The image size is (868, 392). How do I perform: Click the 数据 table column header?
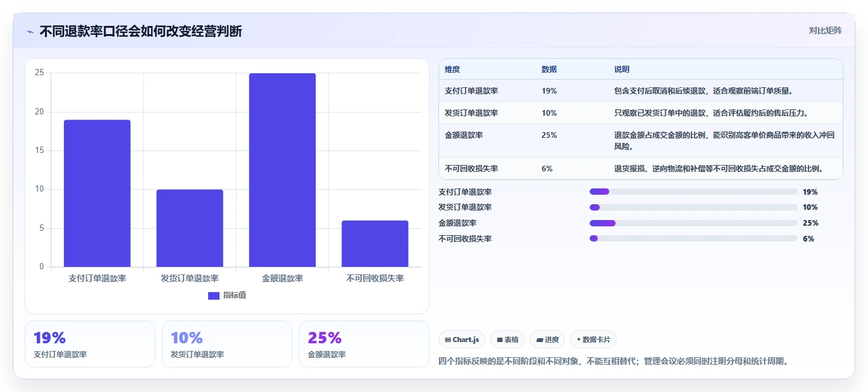(x=549, y=70)
